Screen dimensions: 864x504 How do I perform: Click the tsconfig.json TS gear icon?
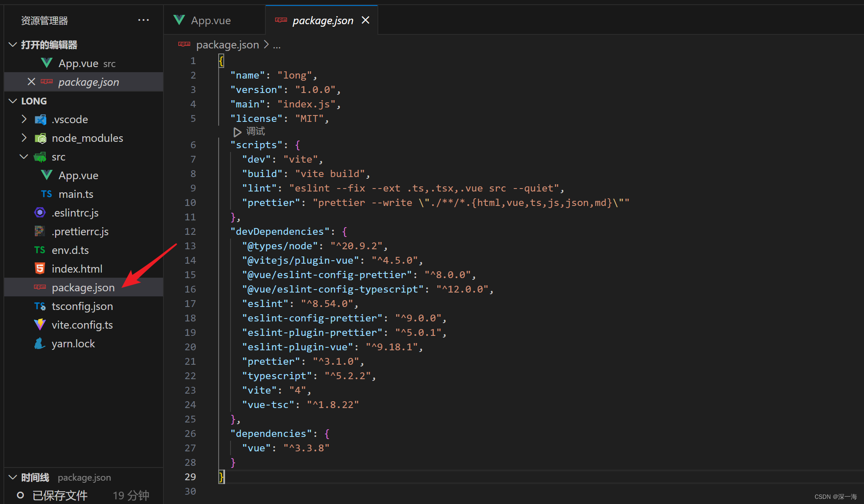(40, 306)
